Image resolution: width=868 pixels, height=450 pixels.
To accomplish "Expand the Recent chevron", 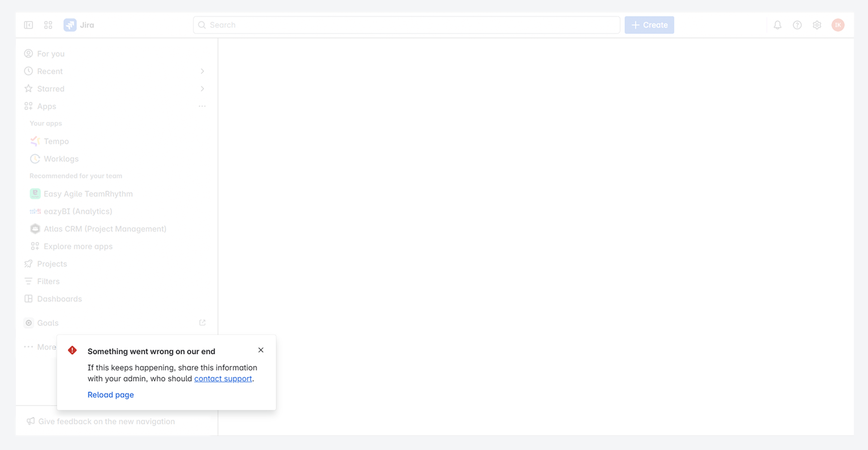I will [x=202, y=71].
